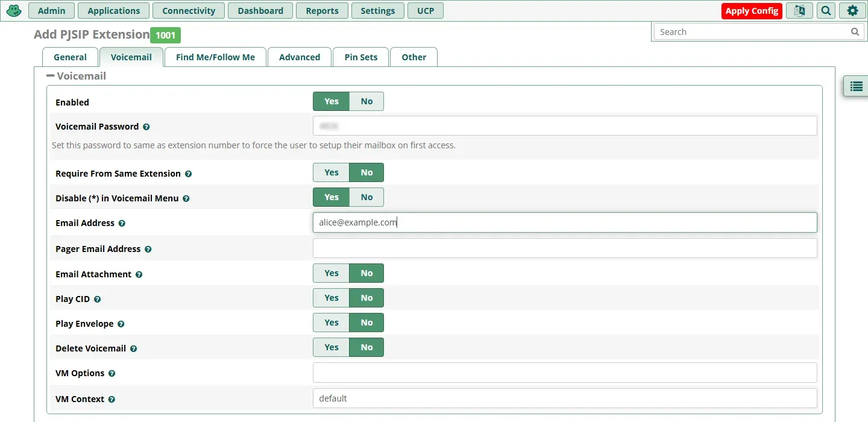868x422 pixels.
Task: Show help for Play CID
Action: point(97,299)
